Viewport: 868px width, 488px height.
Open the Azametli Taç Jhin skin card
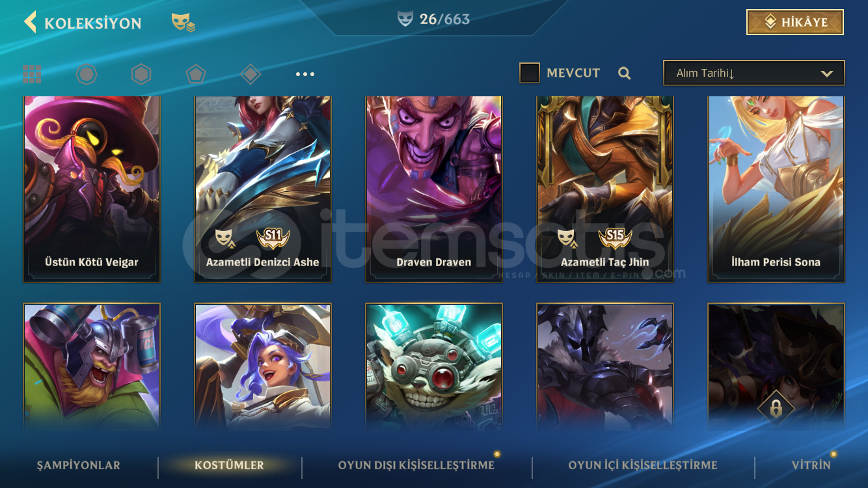point(605,189)
